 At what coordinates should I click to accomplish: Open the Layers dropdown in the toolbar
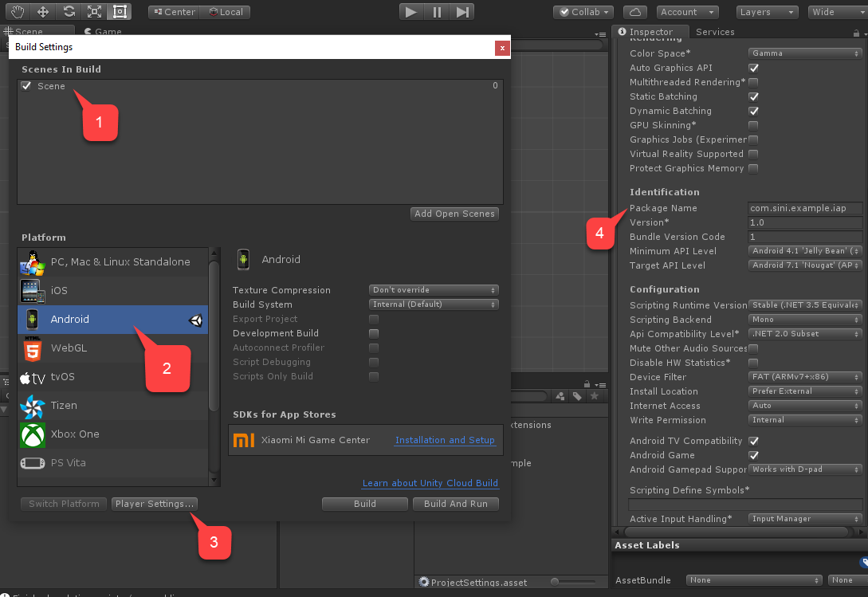(767, 11)
